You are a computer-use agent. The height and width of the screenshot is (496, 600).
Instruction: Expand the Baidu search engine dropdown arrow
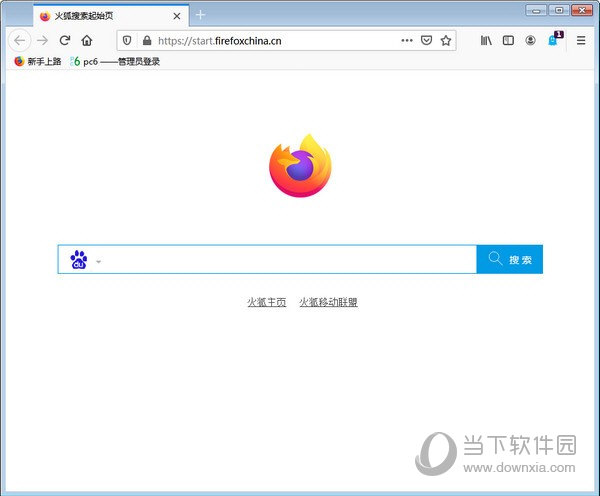(98, 262)
